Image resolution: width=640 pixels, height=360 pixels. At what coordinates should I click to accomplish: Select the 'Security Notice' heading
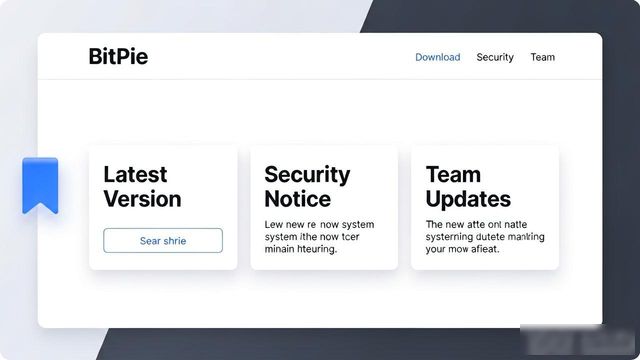307,187
